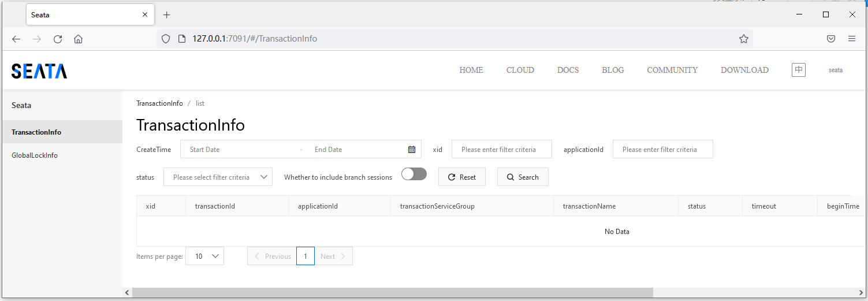Close the Seata browser tab
Screen dimensions: 868x301
pyautogui.click(x=145, y=15)
